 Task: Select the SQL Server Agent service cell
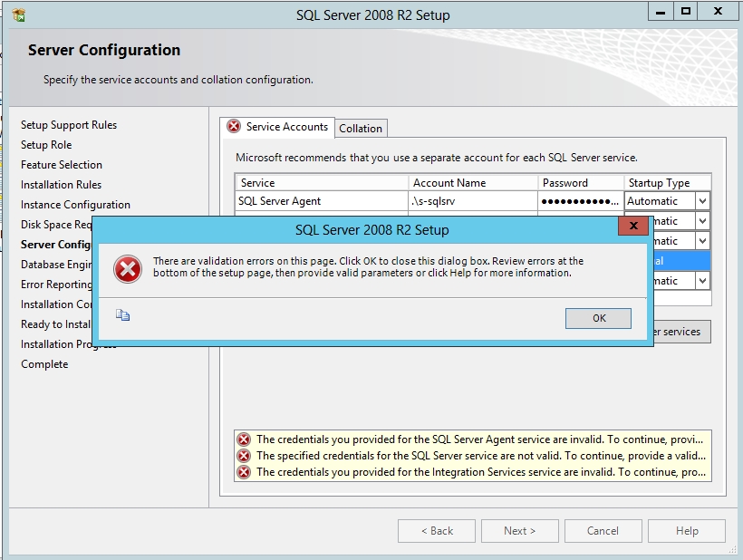pos(322,201)
